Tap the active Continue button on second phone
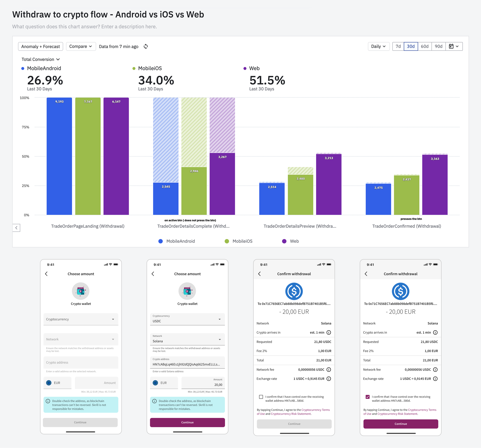 188,422
